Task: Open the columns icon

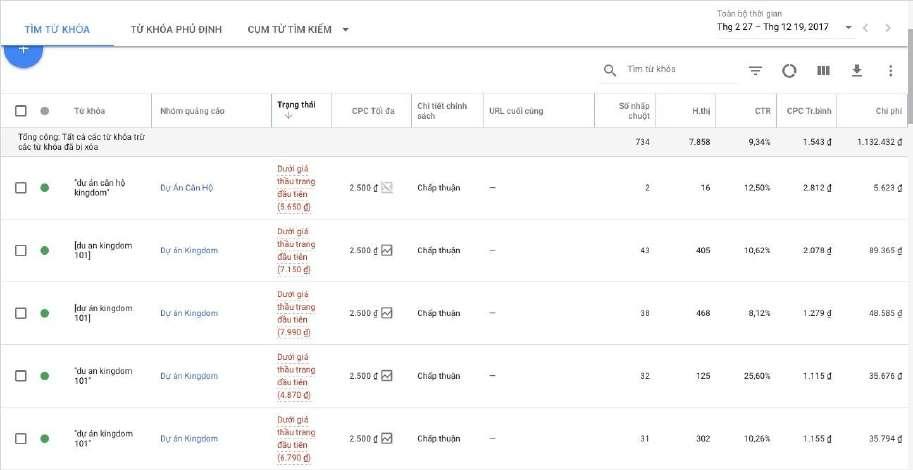Action: pos(823,70)
